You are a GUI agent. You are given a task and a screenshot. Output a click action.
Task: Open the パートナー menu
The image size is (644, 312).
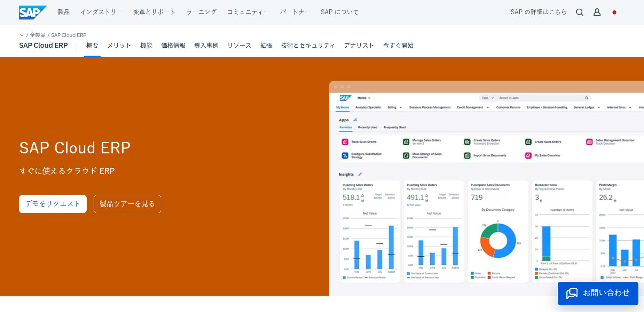[x=295, y=12]
